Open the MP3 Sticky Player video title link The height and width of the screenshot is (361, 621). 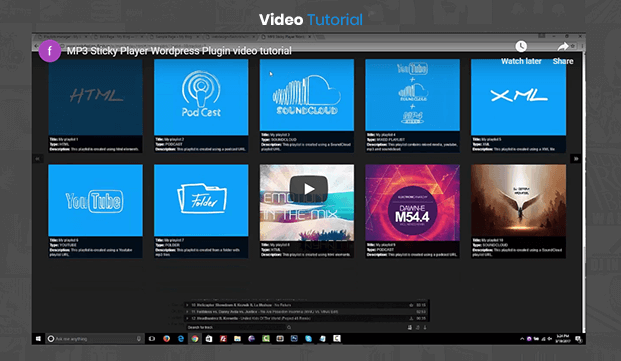[x=179, y=51]
